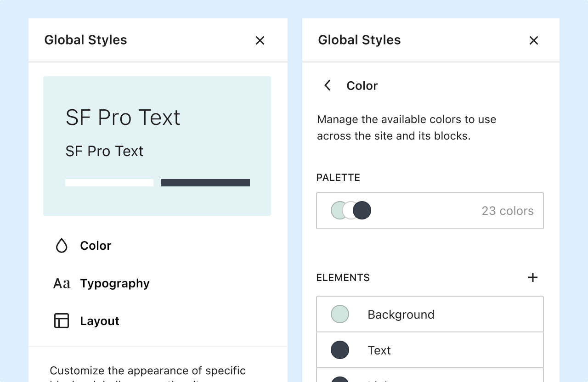The height and width of the screenshot is (382, 588).
Task: Click the layout grid icon next to Layout
Action: click(x=62, y=321)
